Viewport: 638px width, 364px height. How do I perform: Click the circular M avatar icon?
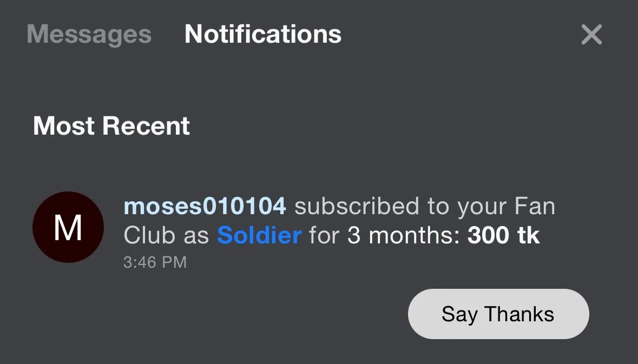68,227
